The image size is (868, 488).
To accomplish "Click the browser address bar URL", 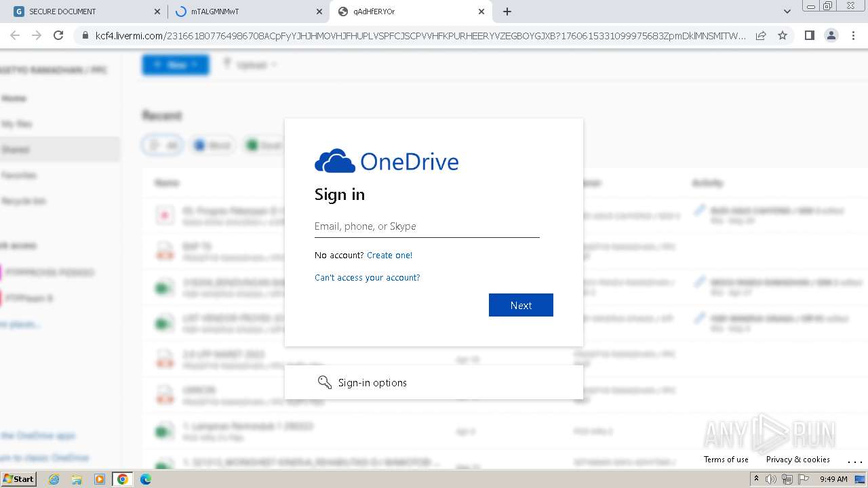I will 420,36.
